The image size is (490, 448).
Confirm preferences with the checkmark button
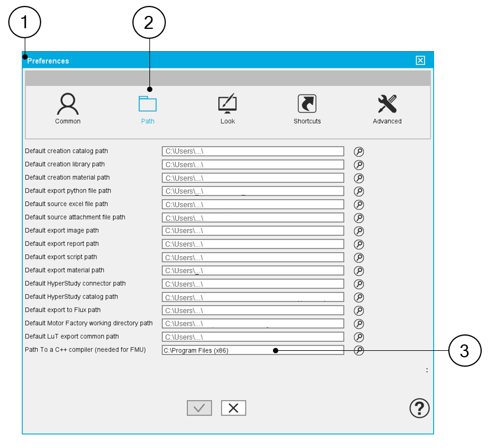(199, 408)
